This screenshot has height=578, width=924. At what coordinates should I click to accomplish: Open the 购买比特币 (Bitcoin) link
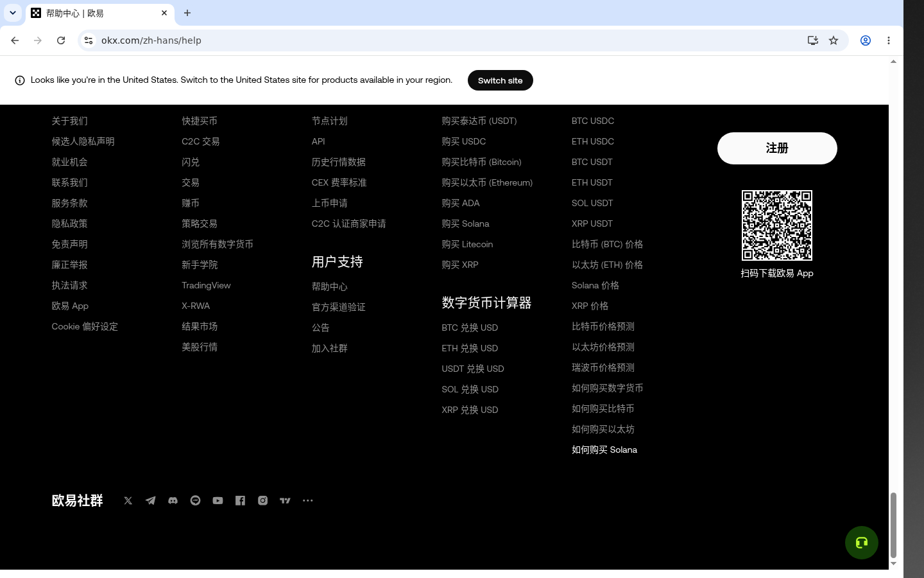pos(482,162)
